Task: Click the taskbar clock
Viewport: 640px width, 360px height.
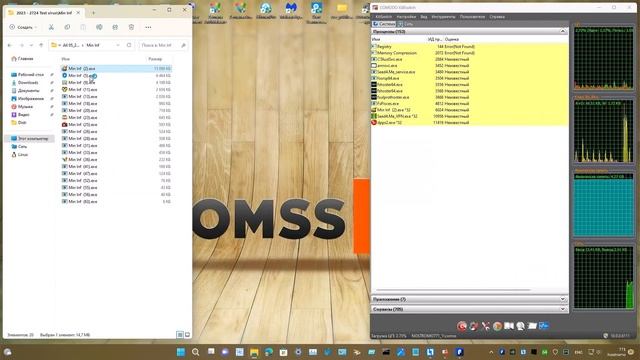Action: click(616, 352)
